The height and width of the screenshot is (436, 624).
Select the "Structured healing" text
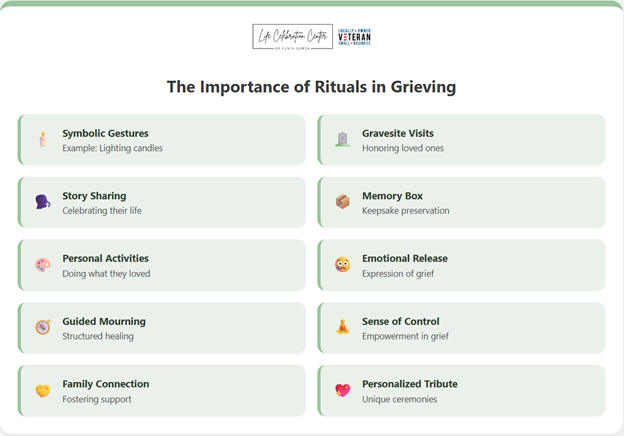click(x=98, y=336)
